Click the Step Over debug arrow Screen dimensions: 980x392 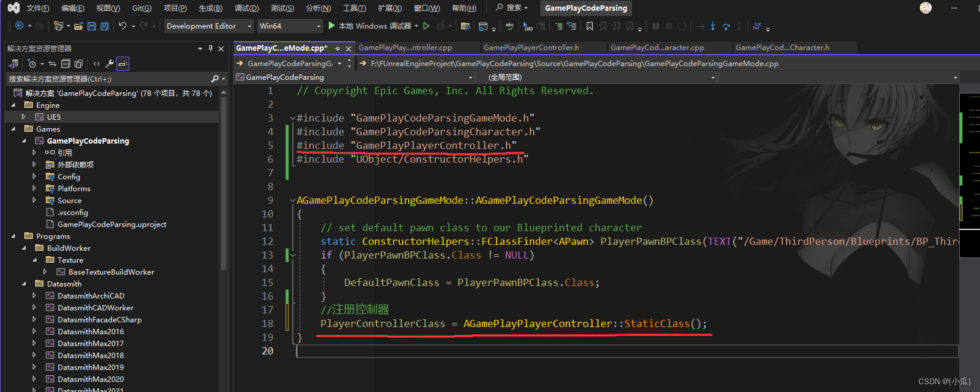point(726,26)
